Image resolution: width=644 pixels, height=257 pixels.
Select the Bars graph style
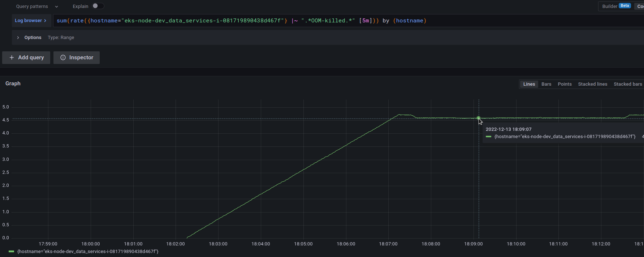pyautogui.click(x=546, y=84)
